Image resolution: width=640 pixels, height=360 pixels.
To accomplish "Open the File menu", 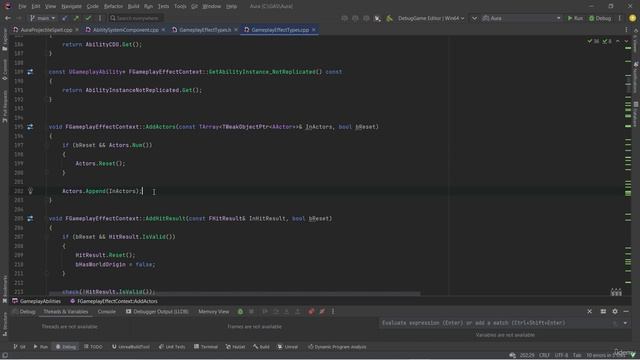I will tap(22, 7).
